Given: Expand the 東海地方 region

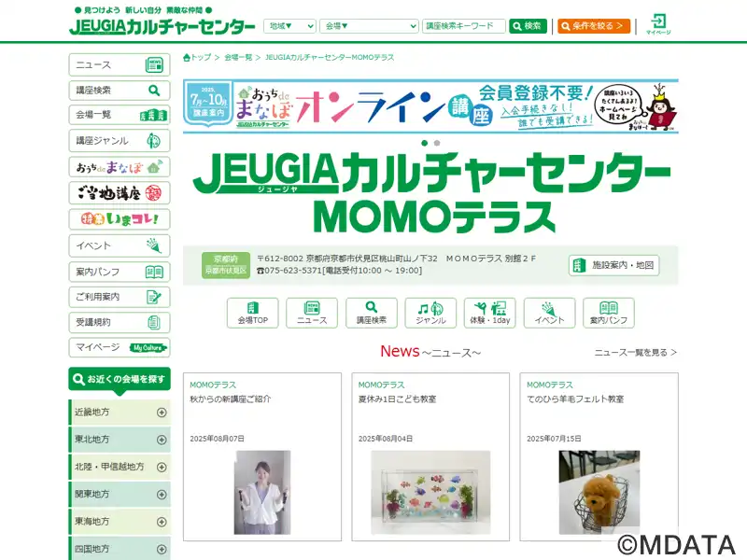Looking at the screenshot, I should [x=120, y=522].
